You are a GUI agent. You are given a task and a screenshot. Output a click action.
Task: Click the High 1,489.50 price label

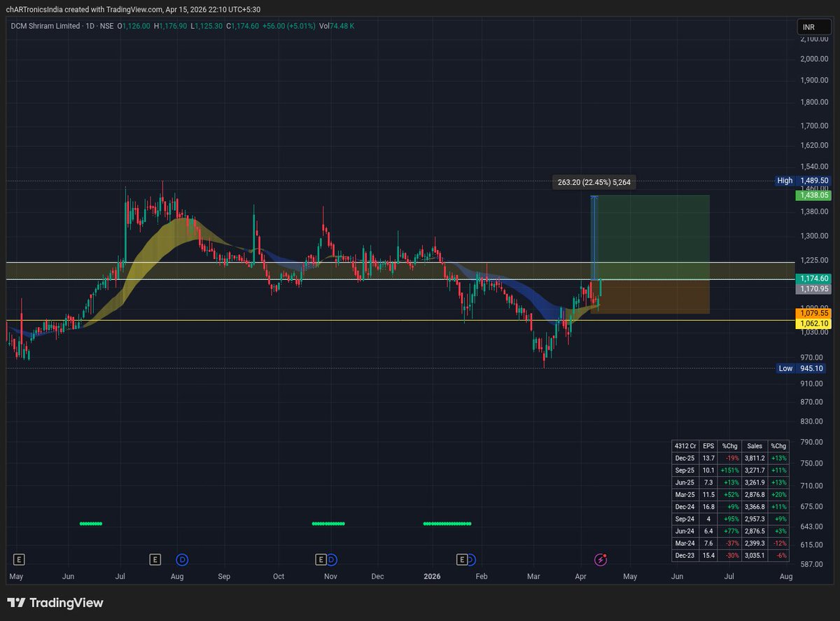coord(803,180)
